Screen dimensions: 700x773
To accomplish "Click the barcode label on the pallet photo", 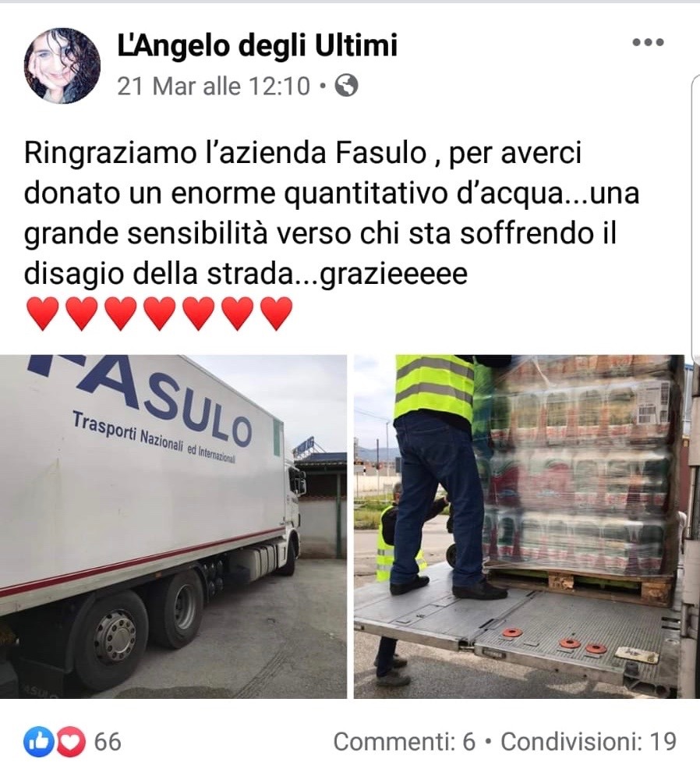I will tap(651, 402).
